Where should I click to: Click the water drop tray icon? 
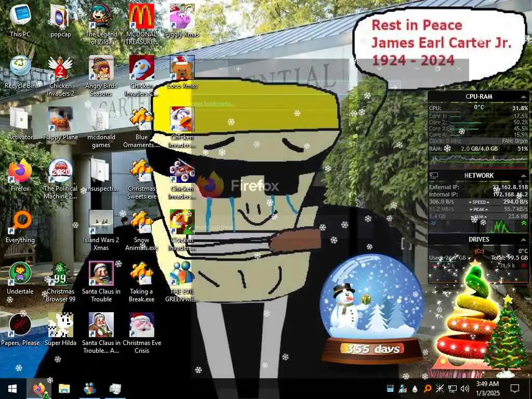(415, 389)
